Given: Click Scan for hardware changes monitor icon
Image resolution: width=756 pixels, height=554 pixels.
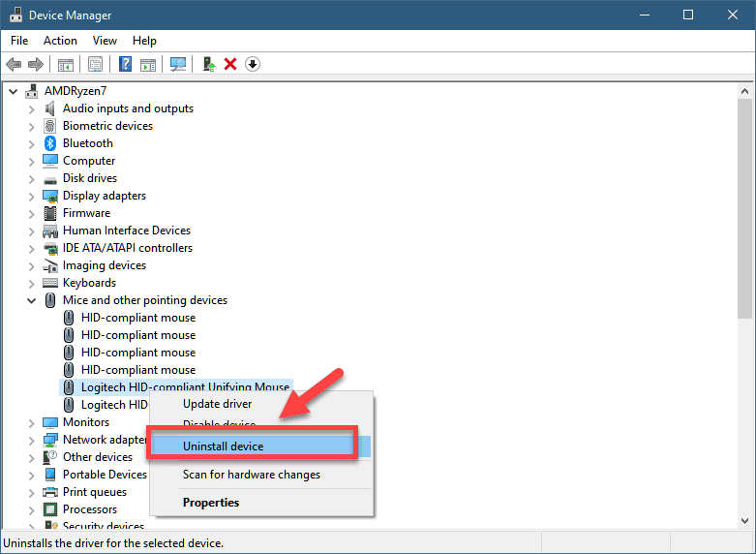Looking at the screenshot, I should (178, 64).
